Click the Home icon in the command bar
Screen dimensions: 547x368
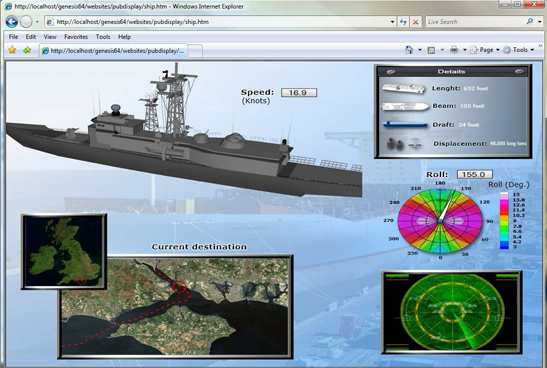click(x=409, y=50)
